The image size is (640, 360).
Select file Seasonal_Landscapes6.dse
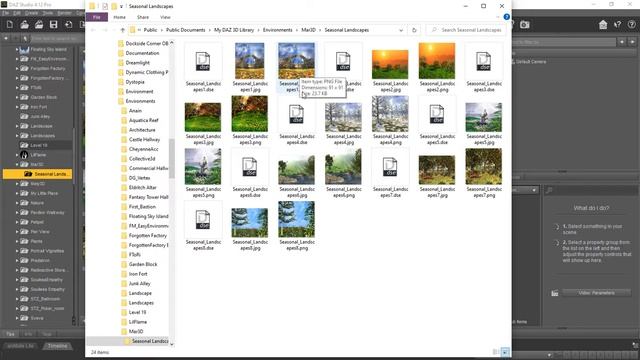click(250, 173)
